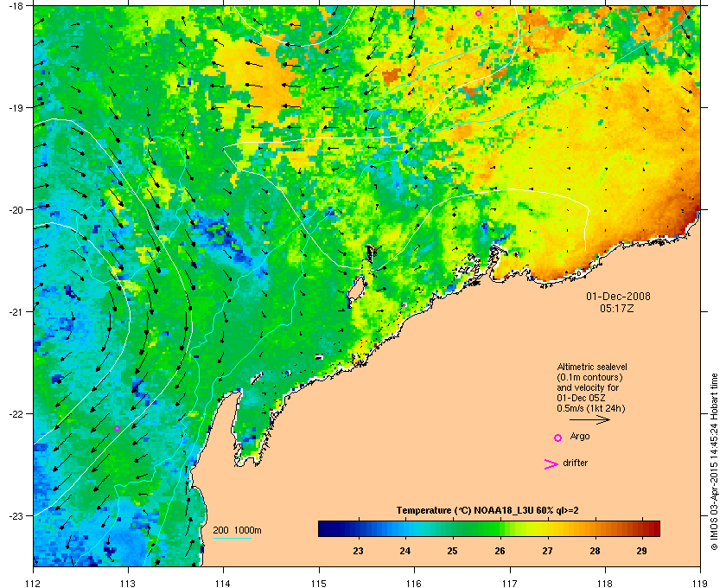Viewport: 726px width, 588px height.
Task: Click the latitude axis label '-22'
Action: point(15,413)
